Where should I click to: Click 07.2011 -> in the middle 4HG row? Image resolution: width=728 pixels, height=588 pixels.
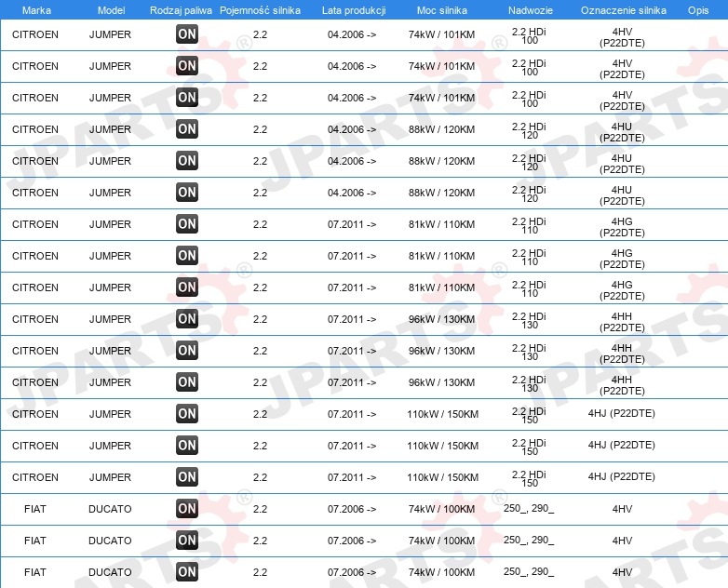pyautogui.click(x=352, y=256)
